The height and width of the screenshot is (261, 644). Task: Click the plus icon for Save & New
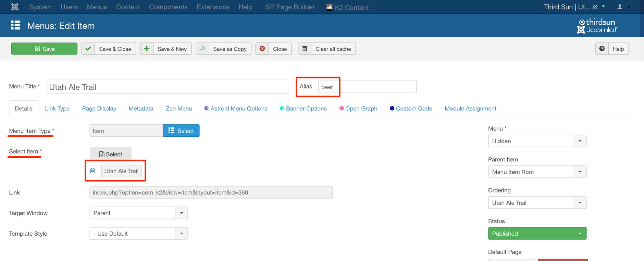coord(147,49)
